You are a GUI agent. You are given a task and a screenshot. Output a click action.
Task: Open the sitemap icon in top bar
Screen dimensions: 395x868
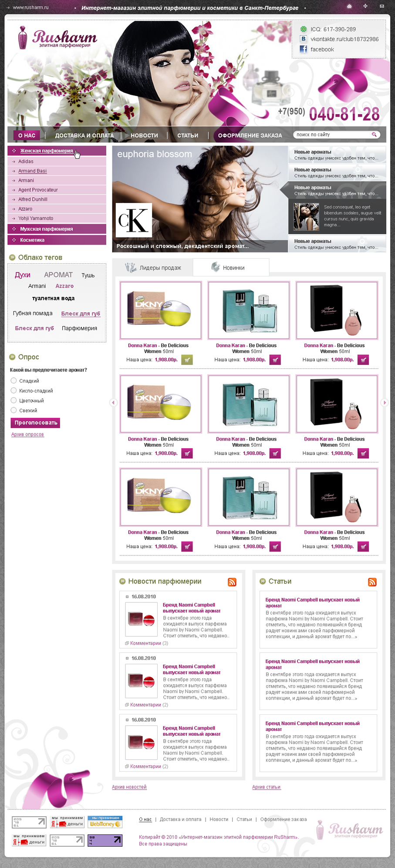tap(365, 6)
